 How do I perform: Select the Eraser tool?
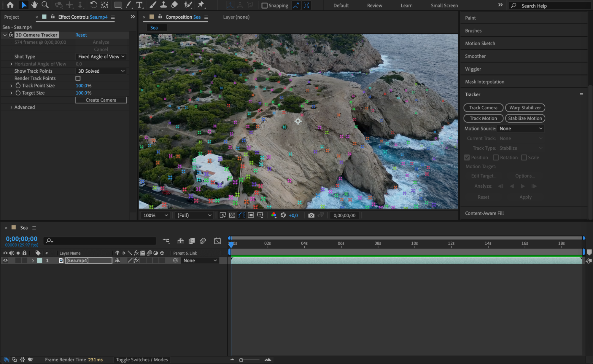pos(174,5)
